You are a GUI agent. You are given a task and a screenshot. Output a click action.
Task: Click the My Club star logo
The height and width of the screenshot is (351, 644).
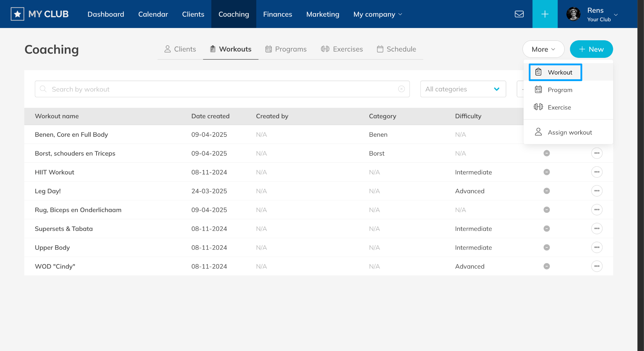(18, 14)
